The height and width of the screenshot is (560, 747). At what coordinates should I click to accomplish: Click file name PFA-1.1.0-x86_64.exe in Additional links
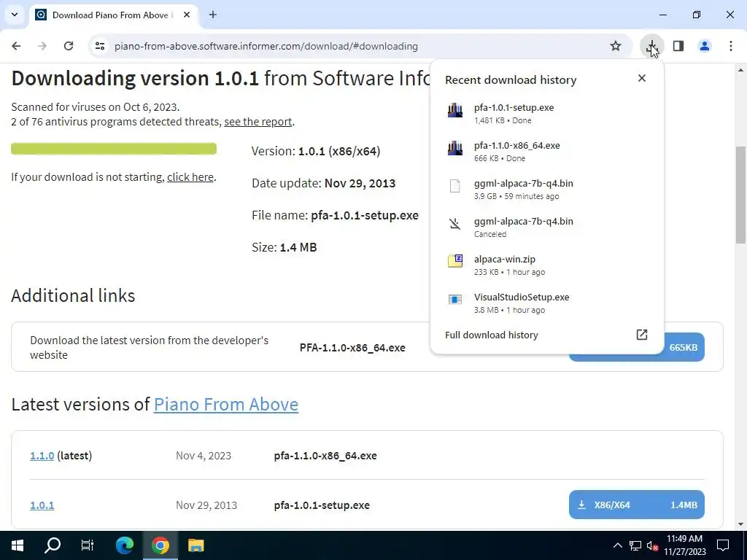(x=352, y=348)
